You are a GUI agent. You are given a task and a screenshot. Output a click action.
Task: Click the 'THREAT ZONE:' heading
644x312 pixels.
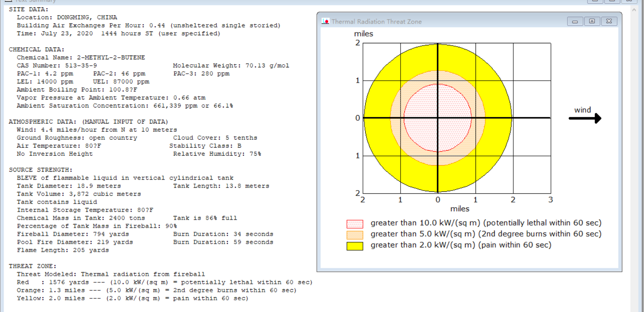coord(33,266)
